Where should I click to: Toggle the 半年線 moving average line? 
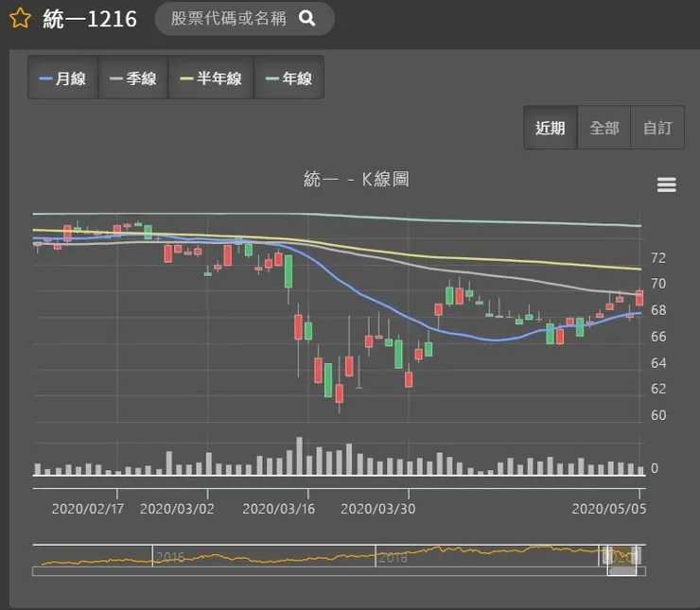point(211,78)
